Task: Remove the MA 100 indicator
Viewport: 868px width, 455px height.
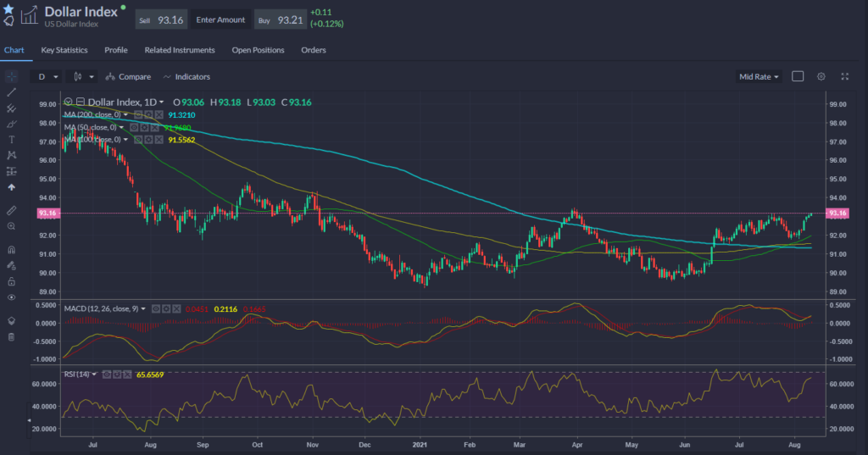Action: click(x=159, y=140)
